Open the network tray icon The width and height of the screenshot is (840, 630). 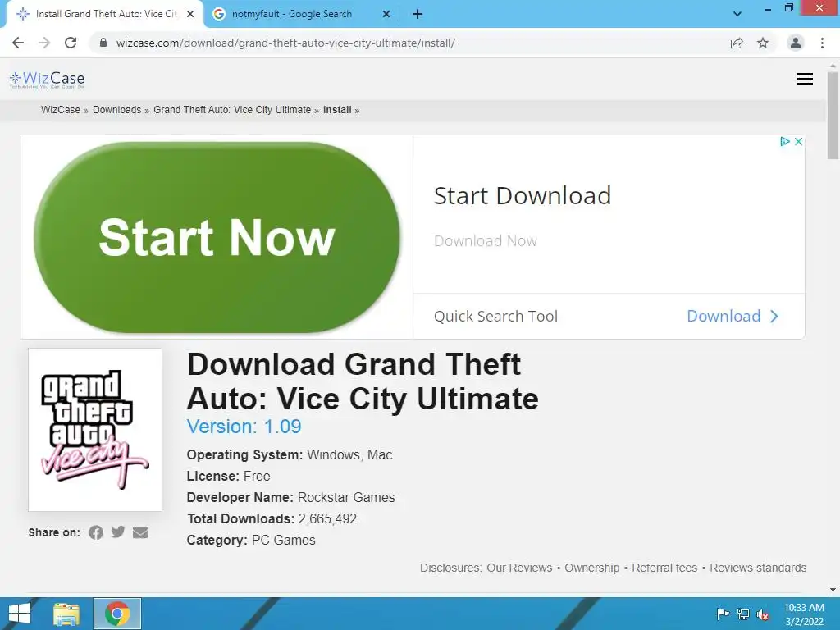tap(743, 614)
